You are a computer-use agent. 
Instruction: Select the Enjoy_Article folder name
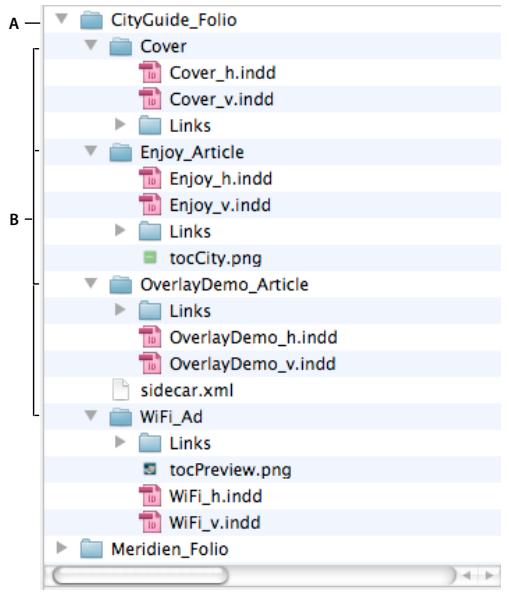click(192, 153)
